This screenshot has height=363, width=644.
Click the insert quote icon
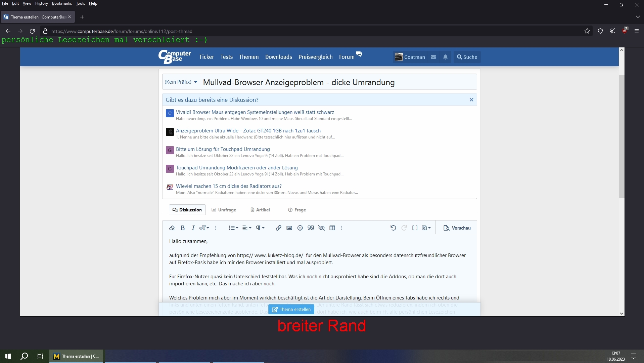click(311, 228)
